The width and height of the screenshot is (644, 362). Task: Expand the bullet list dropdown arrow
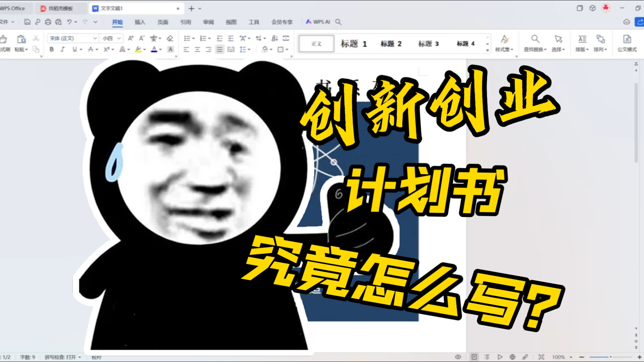click(x=194, y=39)
